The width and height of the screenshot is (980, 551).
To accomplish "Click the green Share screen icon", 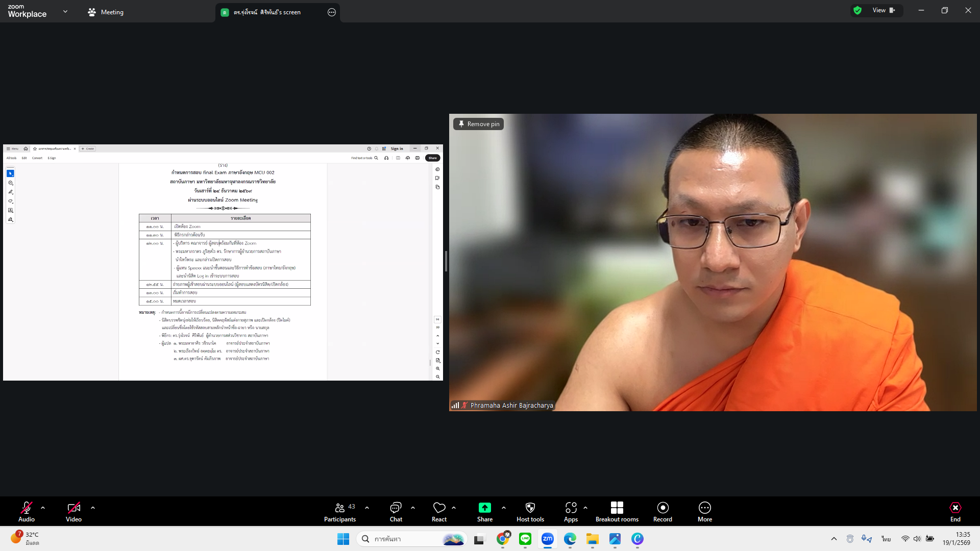I will point(484,508).
